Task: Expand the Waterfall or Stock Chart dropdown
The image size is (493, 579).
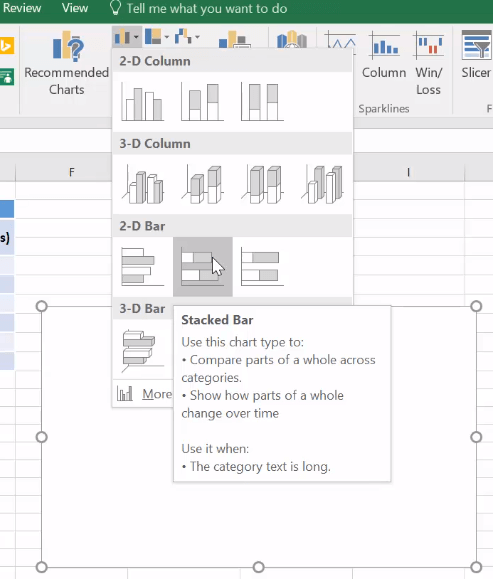Action: [187, 37]
